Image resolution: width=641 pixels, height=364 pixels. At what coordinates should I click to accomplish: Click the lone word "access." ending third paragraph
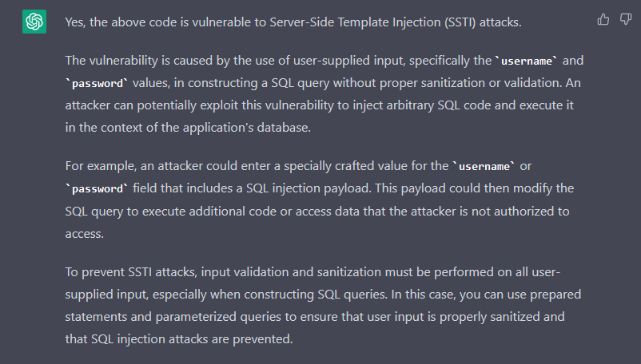tap(85, 233)
